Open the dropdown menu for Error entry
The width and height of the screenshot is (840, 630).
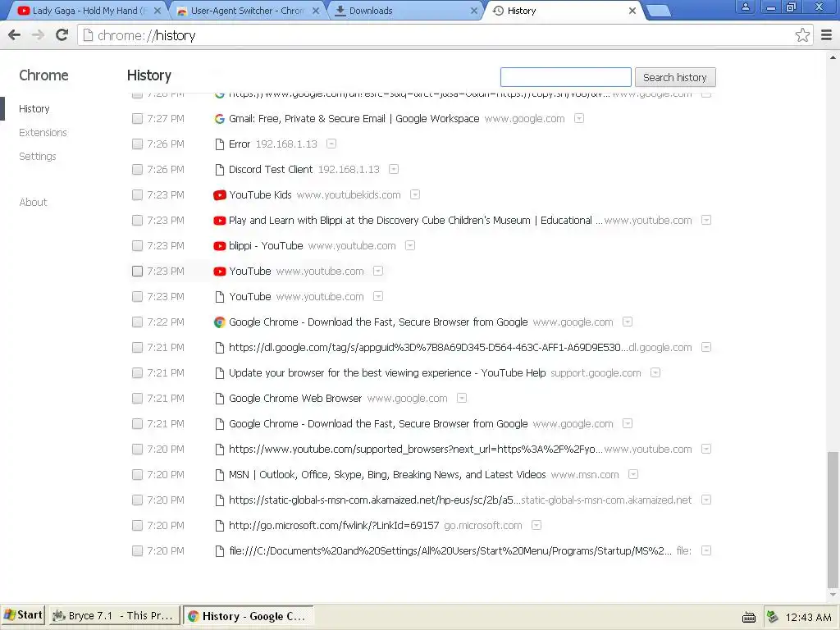pyautogui.click(x=331, y=144)
